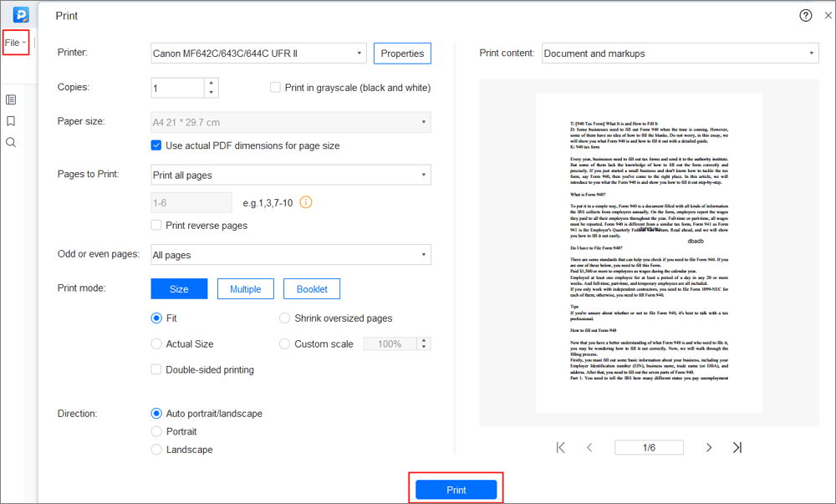
Task: Open the search sidebar icon
Action: 11,142
